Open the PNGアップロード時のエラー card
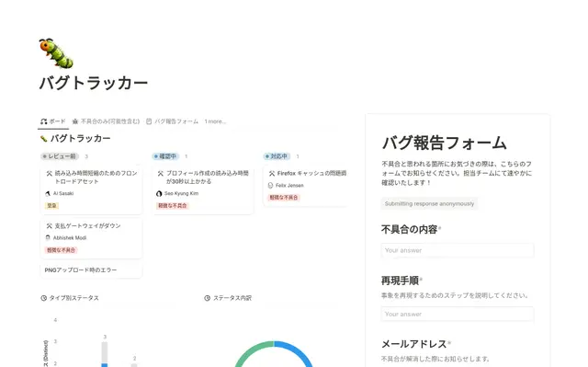Viewport: 588px width, 367px height. pos(91,270)
